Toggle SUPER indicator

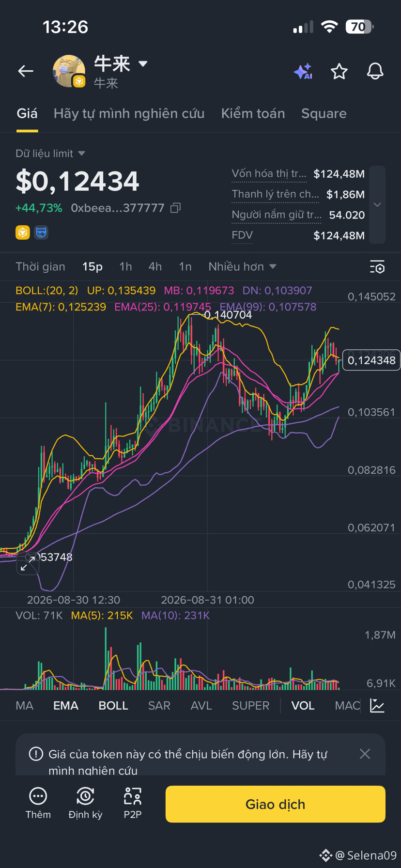250,706
